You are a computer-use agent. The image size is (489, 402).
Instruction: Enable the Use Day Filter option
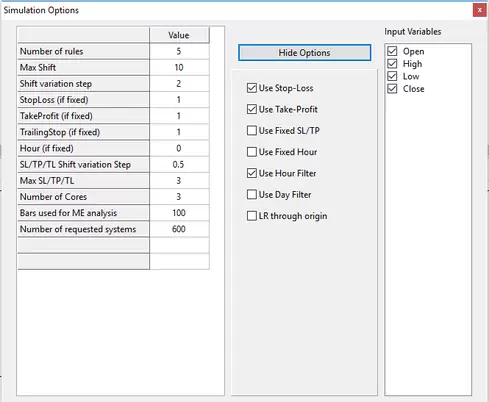[252, 195]
